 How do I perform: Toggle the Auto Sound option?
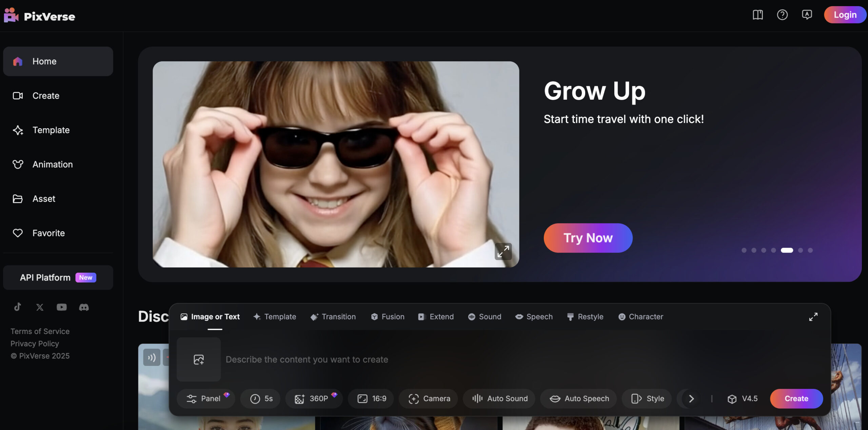(x=500, y=399)
